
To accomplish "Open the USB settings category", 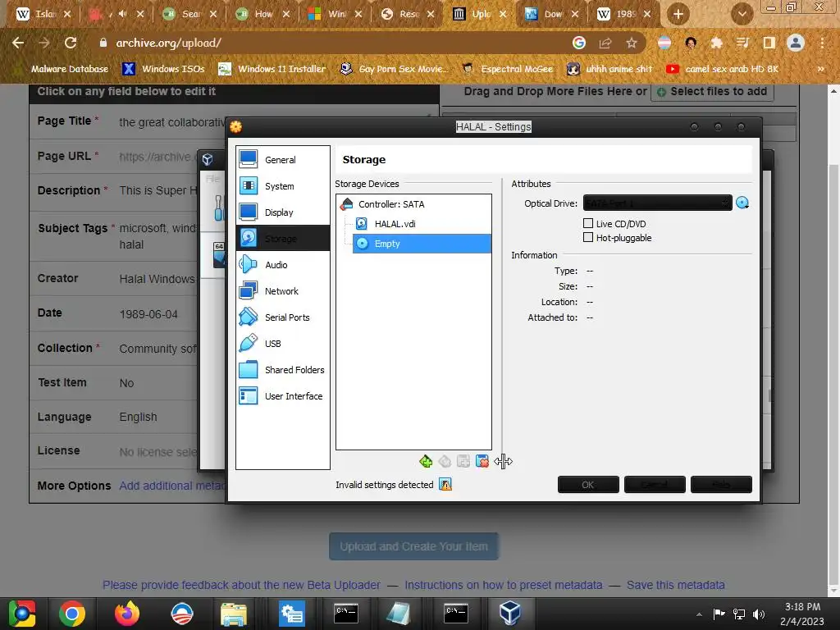I will pos(282,344).
